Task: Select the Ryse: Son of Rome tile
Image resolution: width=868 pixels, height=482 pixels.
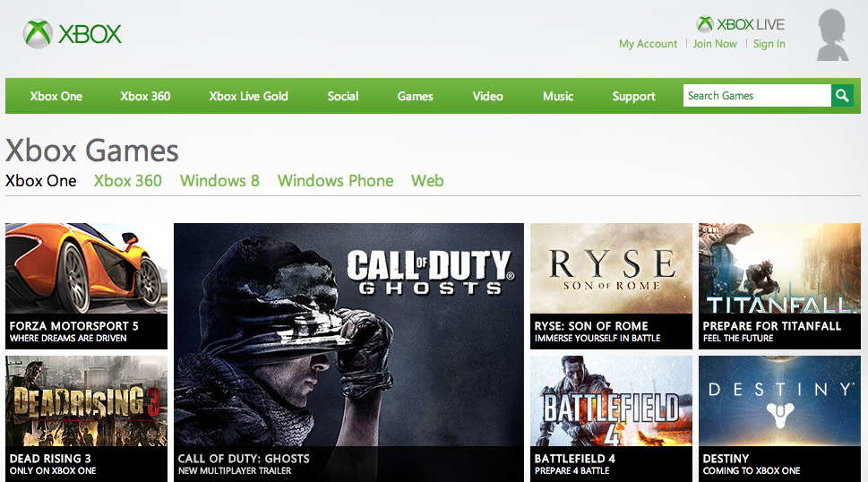Action: coord(611,285)
